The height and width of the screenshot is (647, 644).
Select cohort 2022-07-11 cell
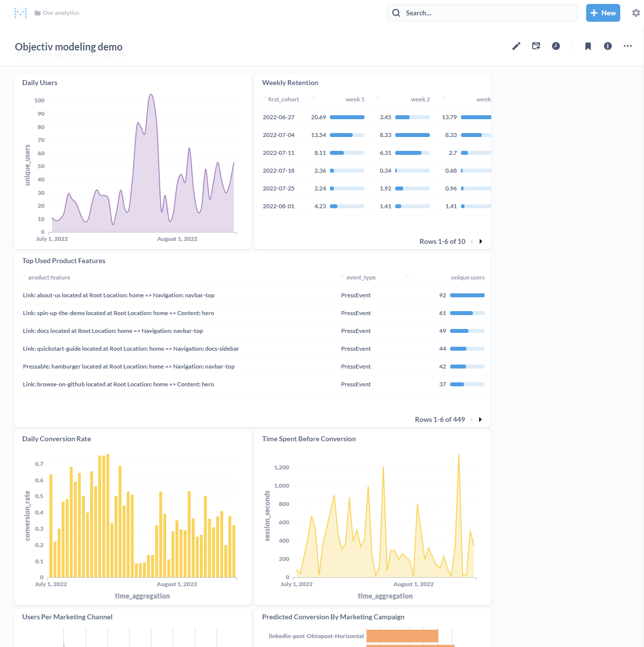278,153
